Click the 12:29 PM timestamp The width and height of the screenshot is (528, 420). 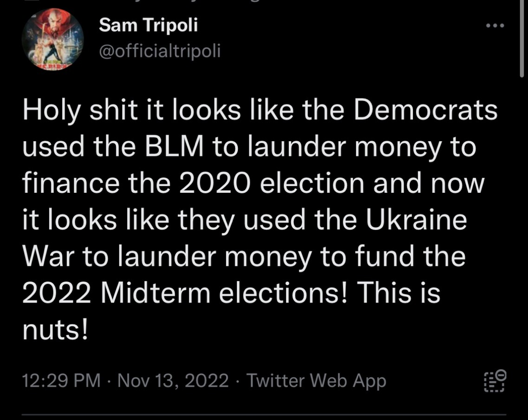[x=61, y=381]
